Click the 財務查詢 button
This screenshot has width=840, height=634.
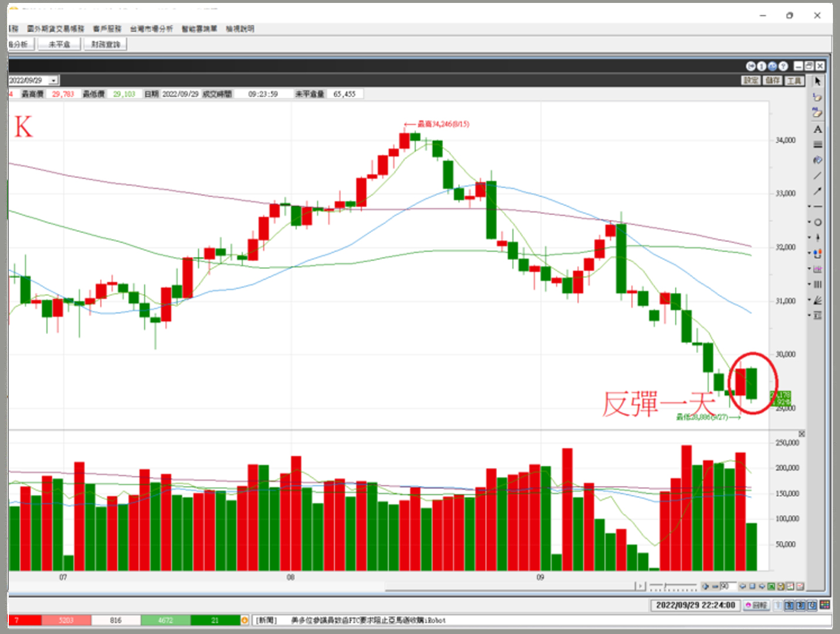point(106,44)
